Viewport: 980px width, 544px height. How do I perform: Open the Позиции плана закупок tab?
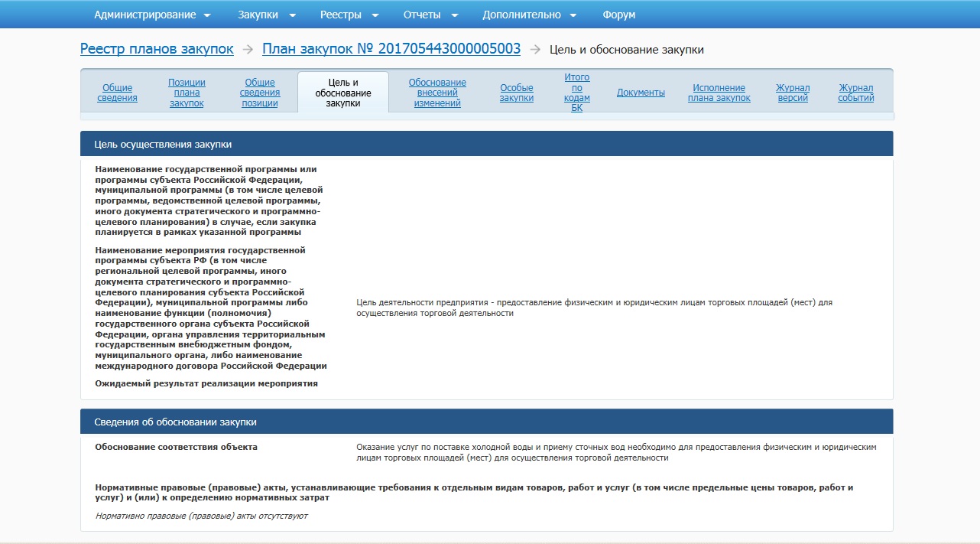187,93
